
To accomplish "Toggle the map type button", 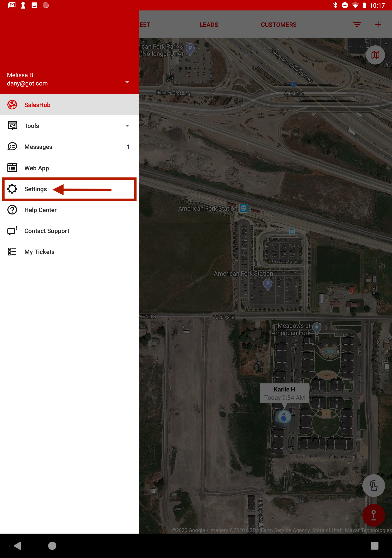I will point(375,55).
